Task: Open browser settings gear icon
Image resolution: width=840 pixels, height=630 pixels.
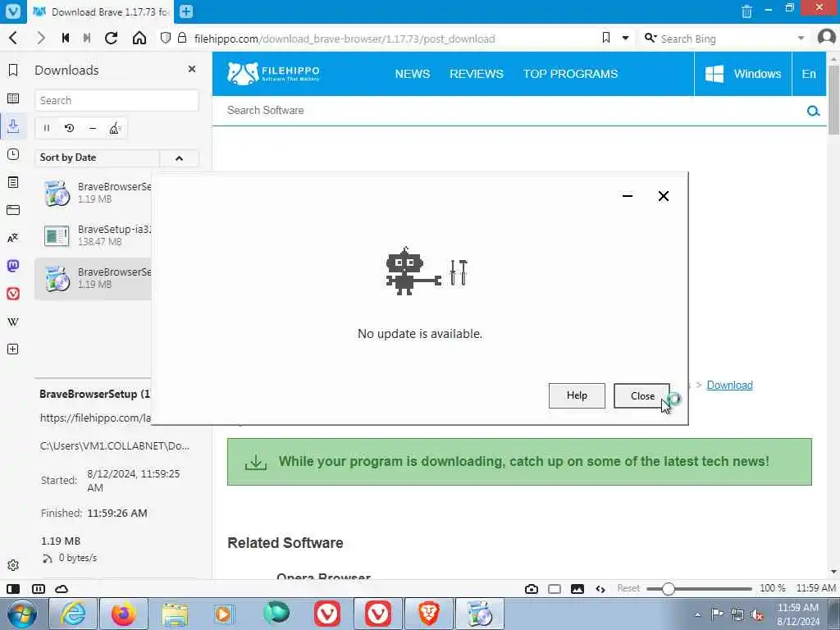Action: coord(13,565)
